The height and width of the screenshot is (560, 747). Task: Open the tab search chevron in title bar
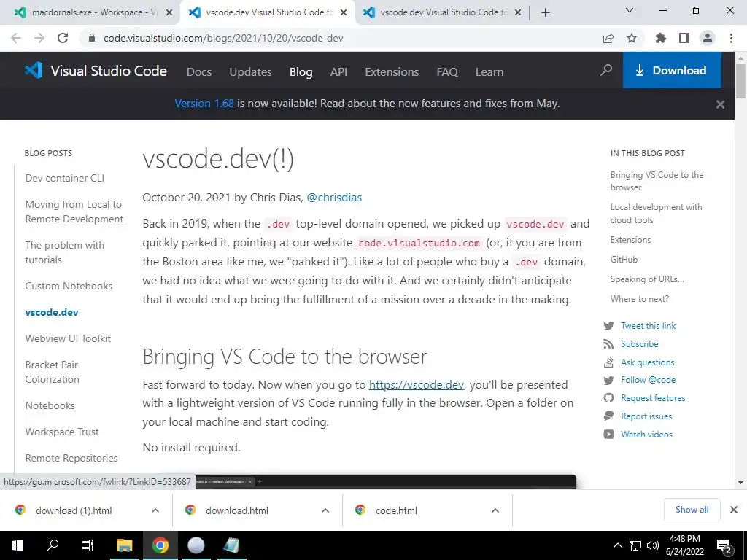click(630, 10)
